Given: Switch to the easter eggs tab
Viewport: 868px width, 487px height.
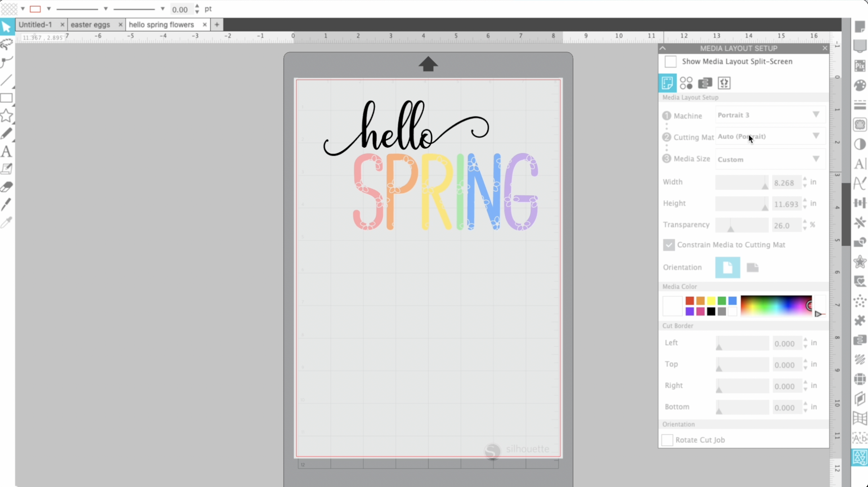Looking at the screenshot, I should [x=90, y=24].
